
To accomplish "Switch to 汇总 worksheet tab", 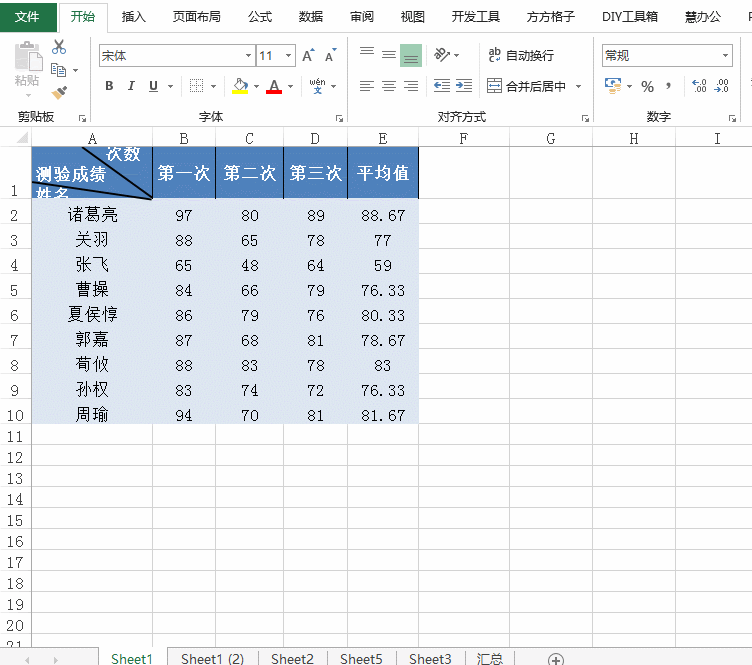I will 490,659.
